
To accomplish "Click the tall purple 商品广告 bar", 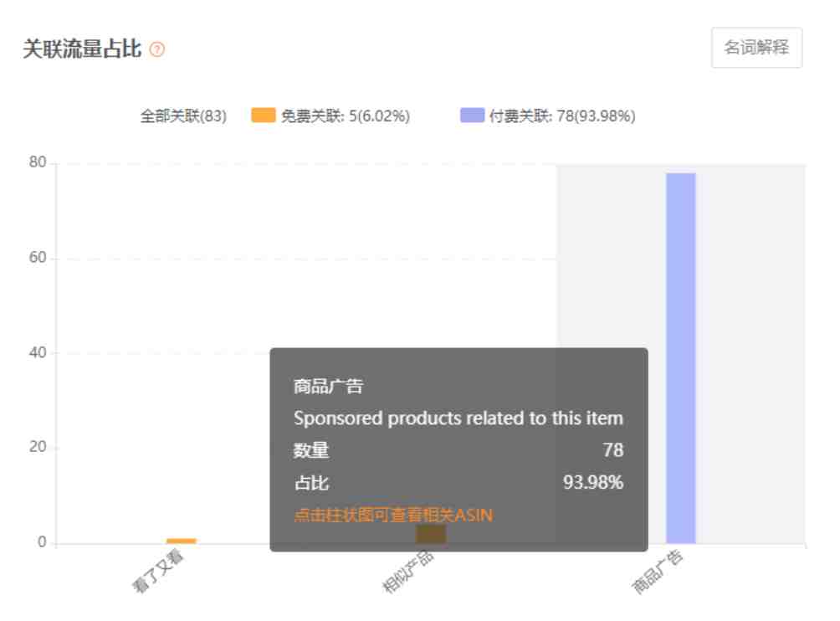I will (680, 358).
